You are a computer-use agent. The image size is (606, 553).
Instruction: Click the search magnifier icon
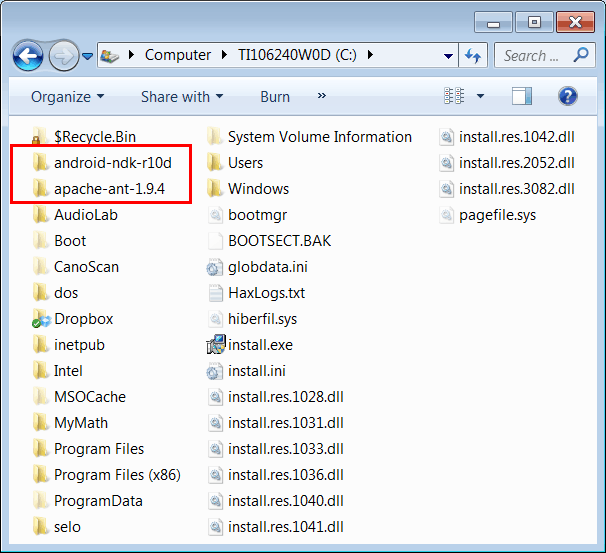point(581,55)
